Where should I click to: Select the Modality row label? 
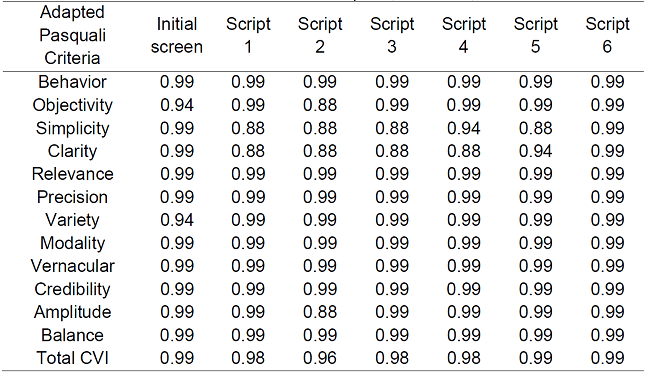[x=72, y=243]
